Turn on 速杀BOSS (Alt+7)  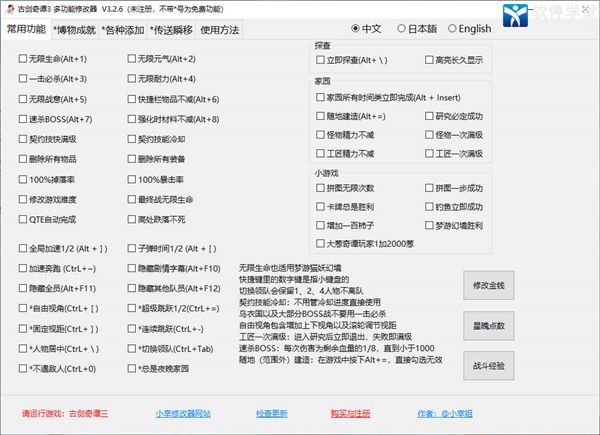[x=23, y=119]
